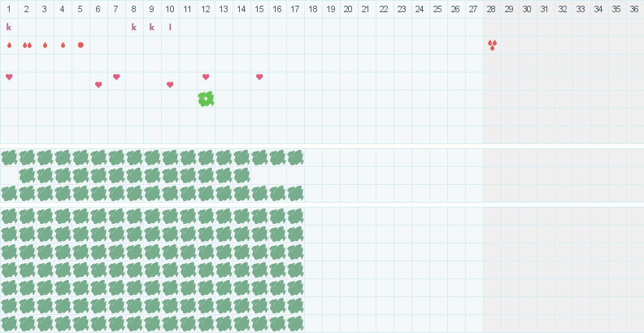Click the double blood drop on day 2
This screenshot has width=644, height=333.
[x=27, y=45]
